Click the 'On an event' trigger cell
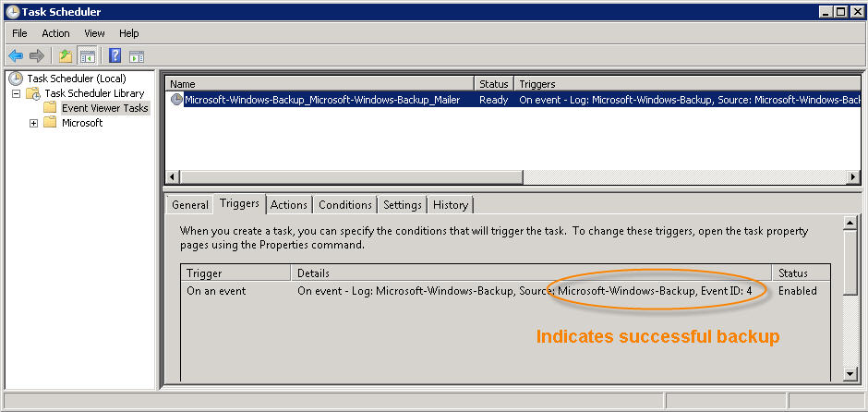Image resolution: width=868 pixels, height=412 pixels. pos(216,291)
